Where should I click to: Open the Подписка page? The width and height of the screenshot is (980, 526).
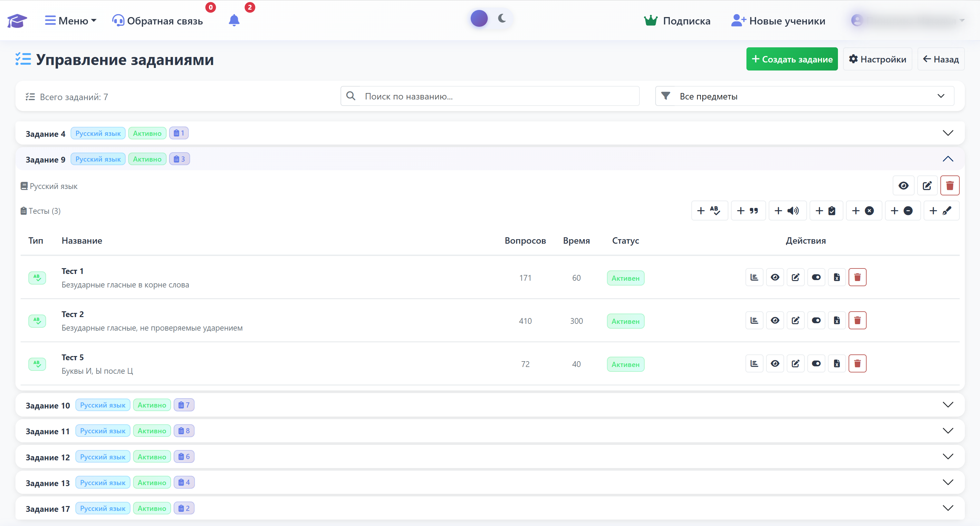(x=677, y=21)
